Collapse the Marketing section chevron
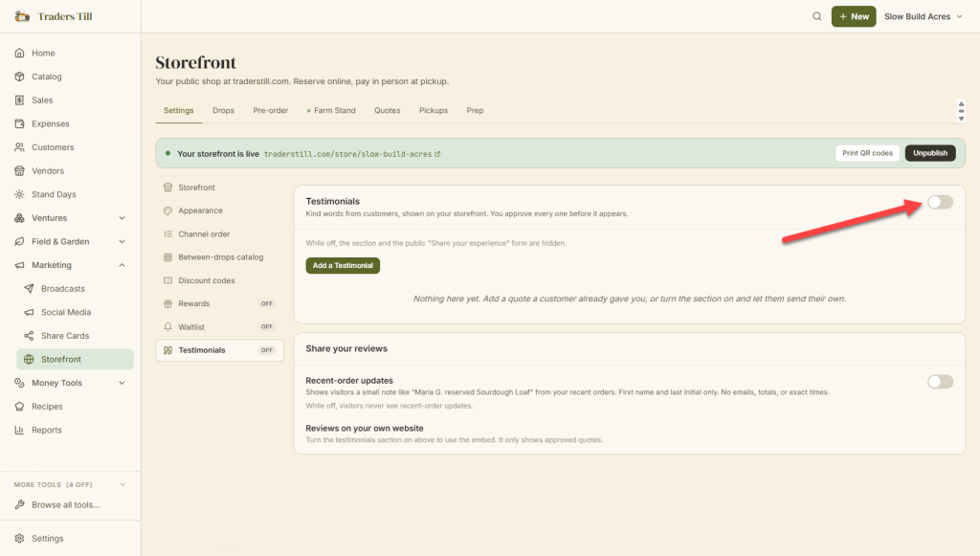This screenshot has height=556, width=980. click(122, 265)
